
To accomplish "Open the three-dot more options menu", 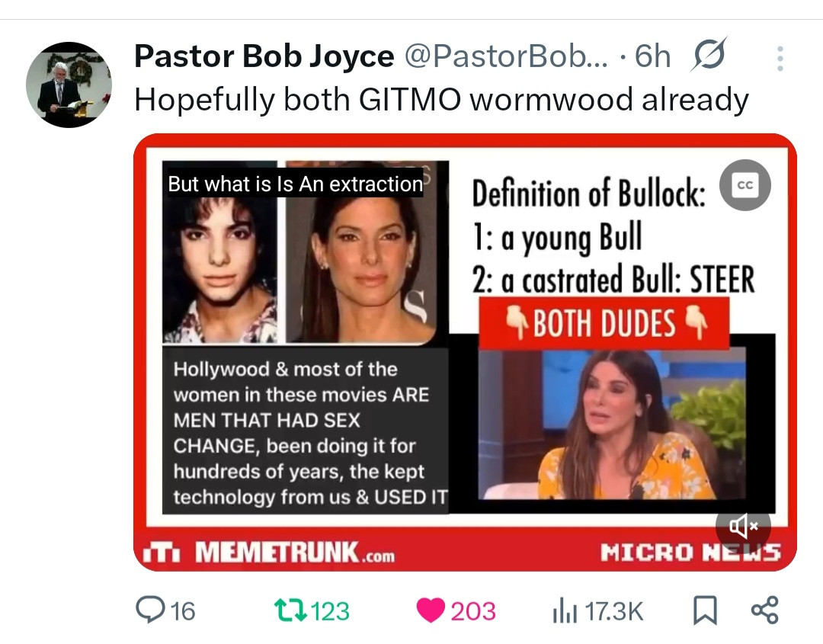I will tap(780, 58).
